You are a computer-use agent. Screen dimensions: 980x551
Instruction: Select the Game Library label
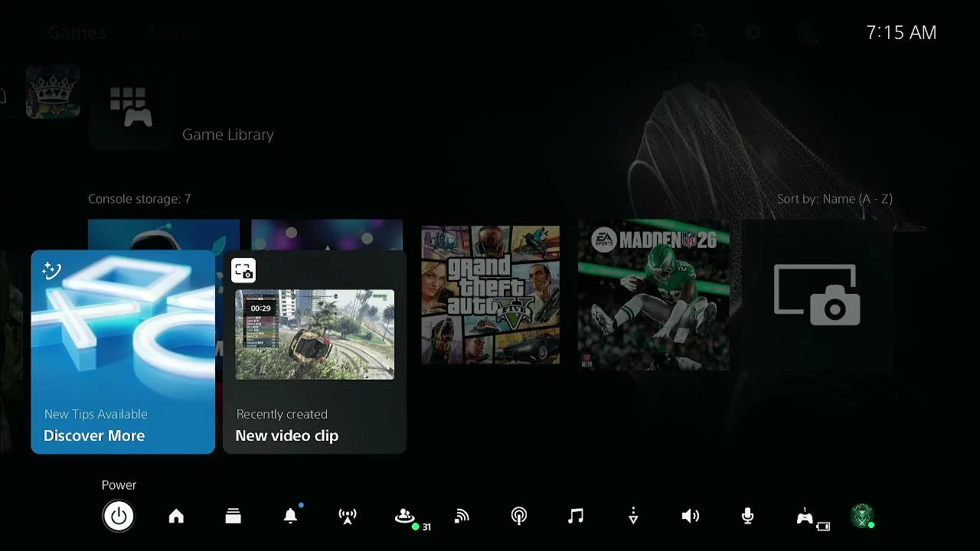pyautogui.click(x=228, y=135)
